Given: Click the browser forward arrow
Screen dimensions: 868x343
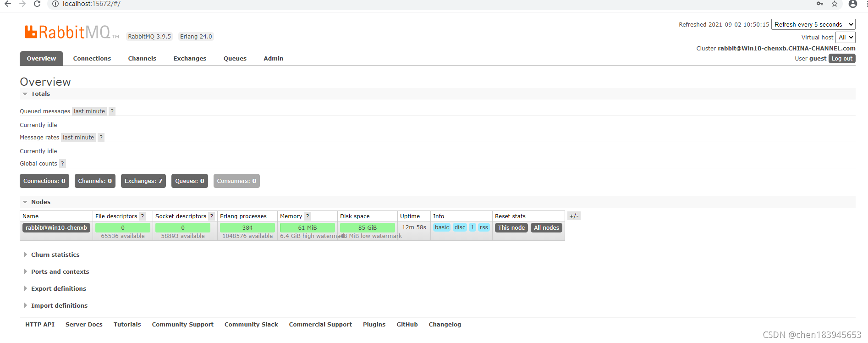Looking at the screenshot, I should pos(22,4).
